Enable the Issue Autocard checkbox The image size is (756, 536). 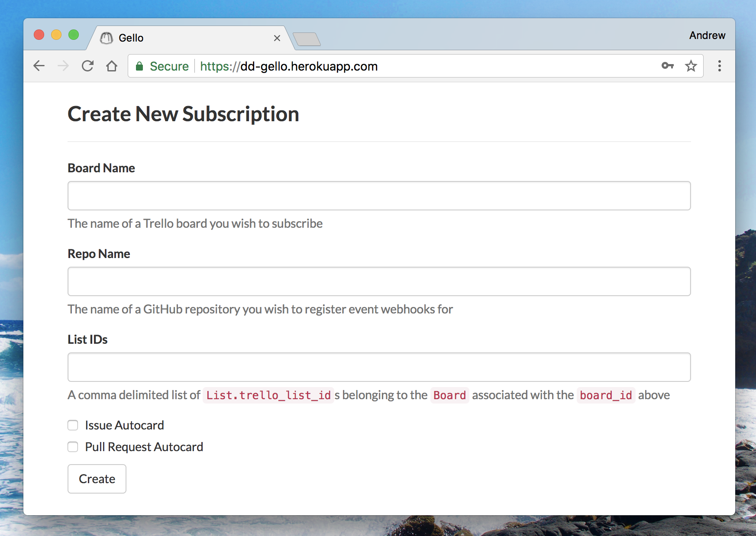(x=73, y=425)
